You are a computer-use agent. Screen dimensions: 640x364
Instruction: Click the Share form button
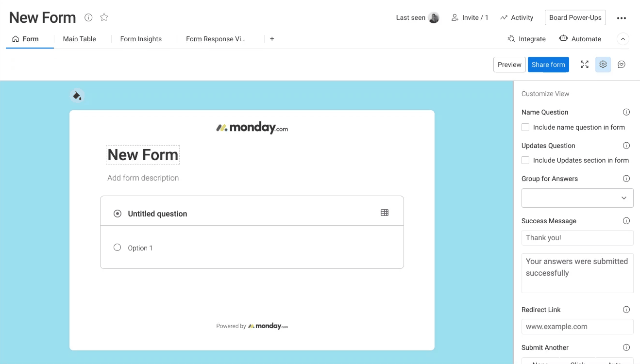[x=548, y=65]
